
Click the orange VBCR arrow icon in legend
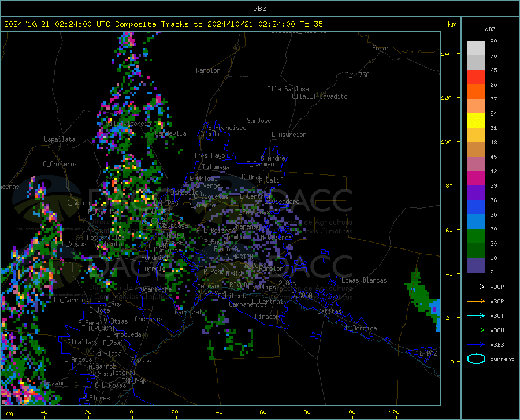(x=476, y=301)
